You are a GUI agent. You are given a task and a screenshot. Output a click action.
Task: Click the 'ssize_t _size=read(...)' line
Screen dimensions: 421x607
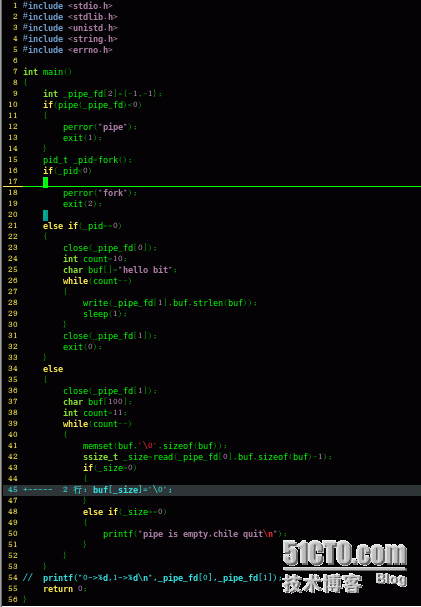(x=207, y=456)
